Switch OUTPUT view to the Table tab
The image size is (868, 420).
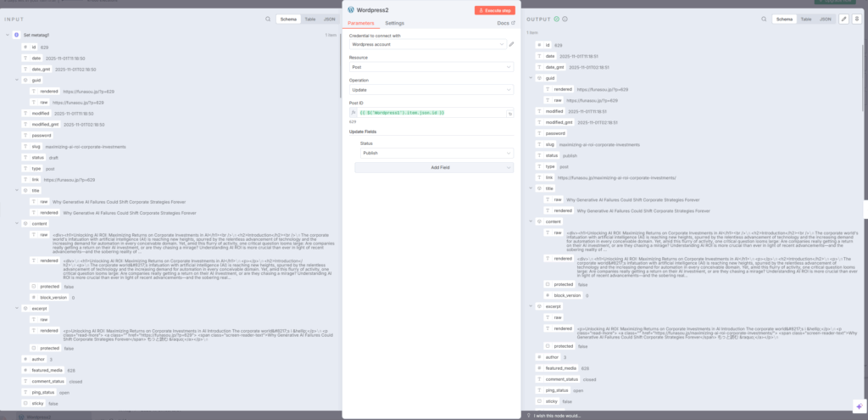pyautogui.click(x=804, y=18)
